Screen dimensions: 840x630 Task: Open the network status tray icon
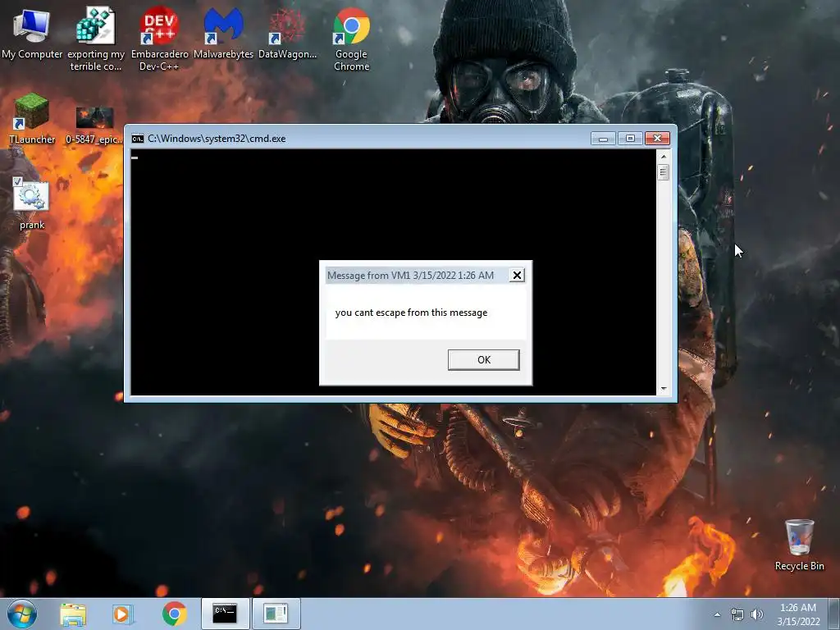tap(737, 614)
